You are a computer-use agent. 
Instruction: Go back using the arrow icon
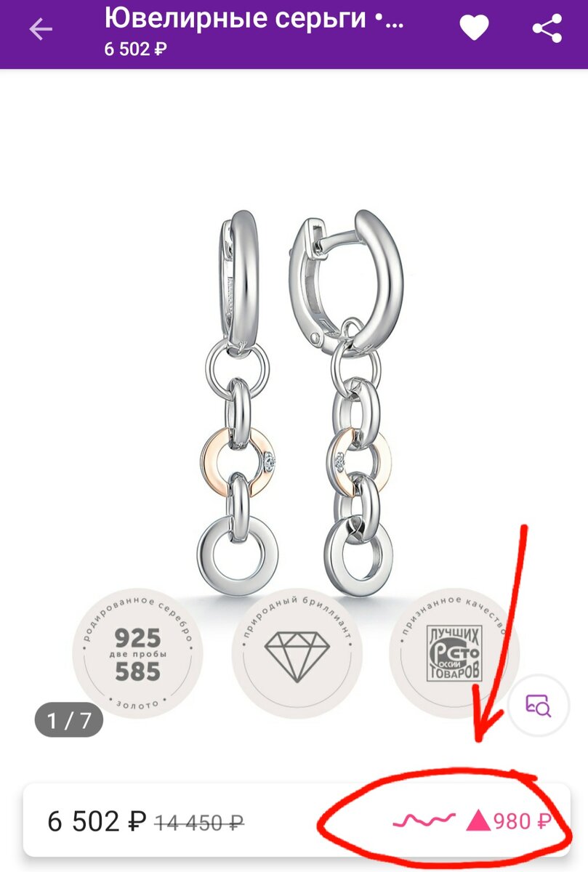pos(41,31)
